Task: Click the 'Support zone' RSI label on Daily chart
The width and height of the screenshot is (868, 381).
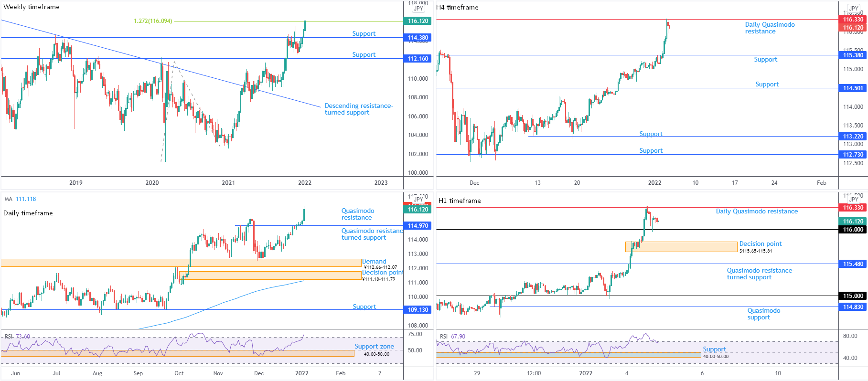Action: click(374, 347)
